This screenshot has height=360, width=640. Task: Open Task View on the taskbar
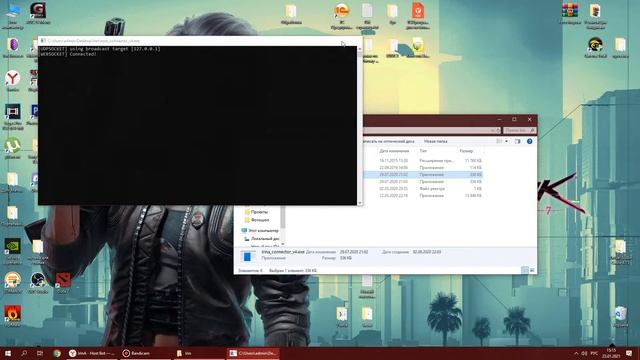click(40, 353)
